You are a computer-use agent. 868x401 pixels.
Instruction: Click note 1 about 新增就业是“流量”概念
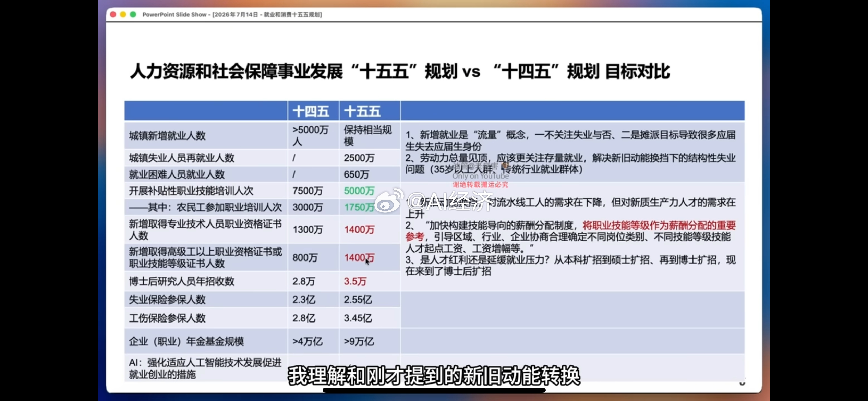(x=570, y=141)
